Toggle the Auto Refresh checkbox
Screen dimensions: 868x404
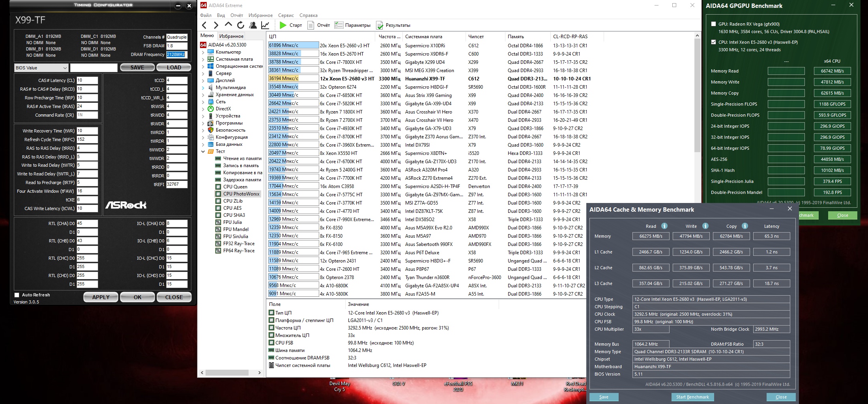[17, 295]
